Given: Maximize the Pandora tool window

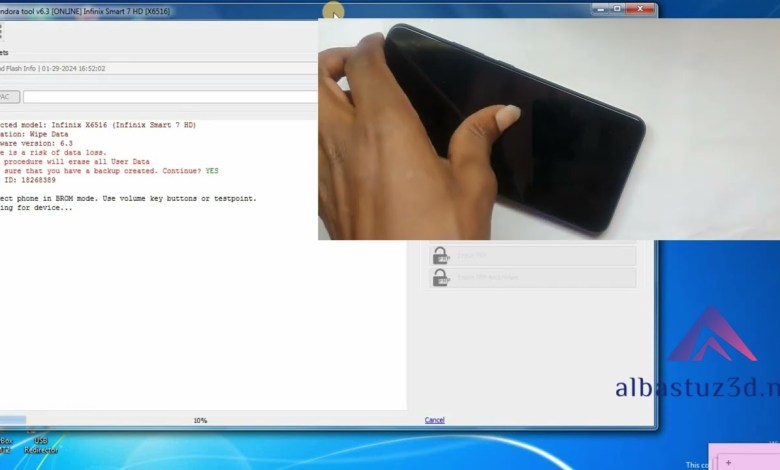Looking at the screenshot, I should pos(616,8).
